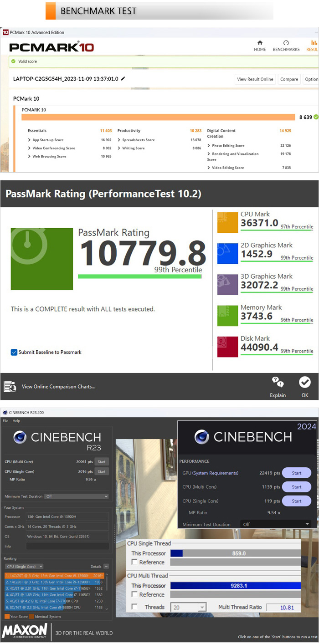The width and height of the screenshot is (319, 644).
Task: Open View Online Comparison Charts link
Action: pos(59,387)
